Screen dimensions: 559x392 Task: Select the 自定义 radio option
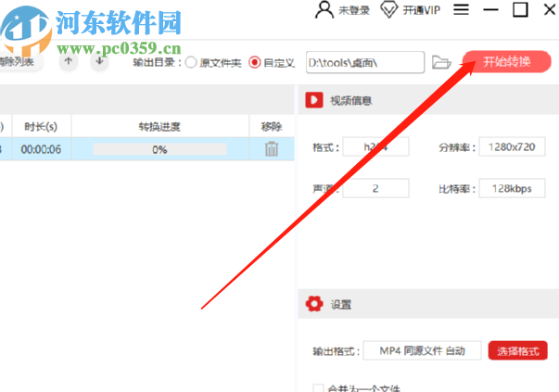coord(255,63)
